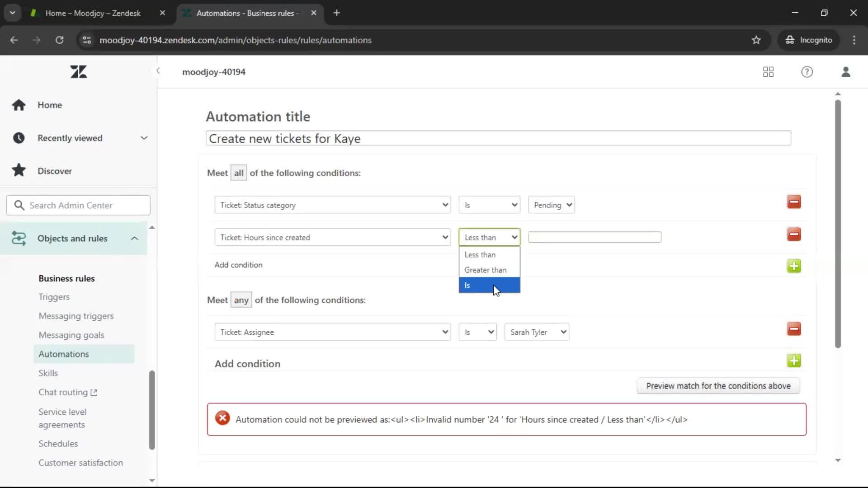Click the Automation title input field
868x488 pixels.
[x=498, y=138]
